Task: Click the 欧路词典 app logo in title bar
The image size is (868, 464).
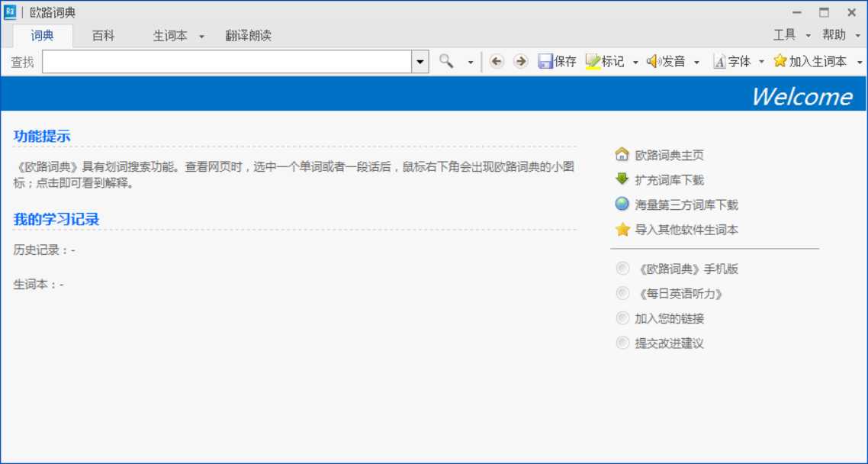Action: click(x=9, y=12)
